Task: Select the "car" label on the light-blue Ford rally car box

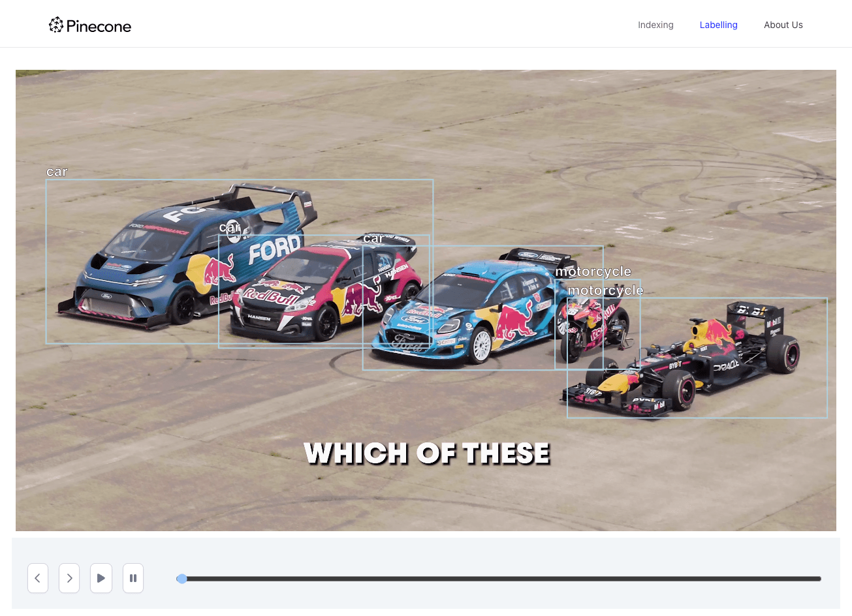Action: pyautogui.click(x=373, y=238)
